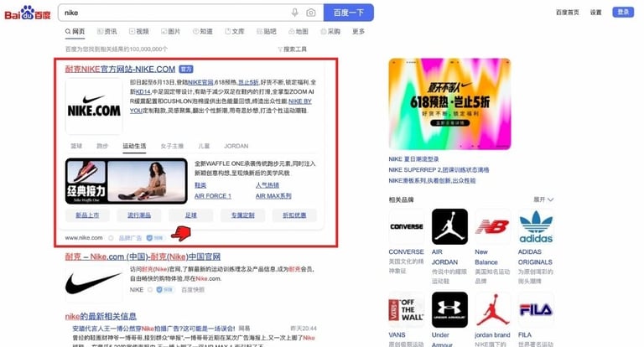Switch to the 贴吧 tab
Screen dimensions: 644x347
[267, 32]
